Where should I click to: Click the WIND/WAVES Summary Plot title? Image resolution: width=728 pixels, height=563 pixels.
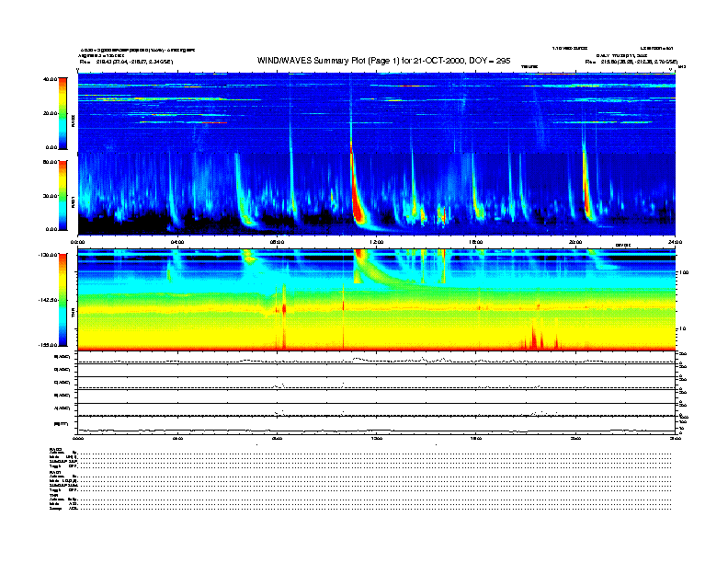coord(384,61)
